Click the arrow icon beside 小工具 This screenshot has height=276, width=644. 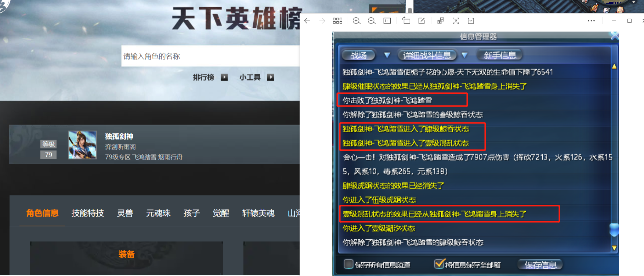tap(271, 77)
